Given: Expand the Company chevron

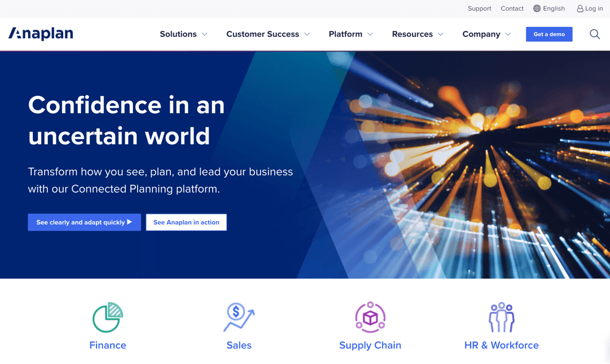Looking at the screenshot, I should (x=508, y=34).
